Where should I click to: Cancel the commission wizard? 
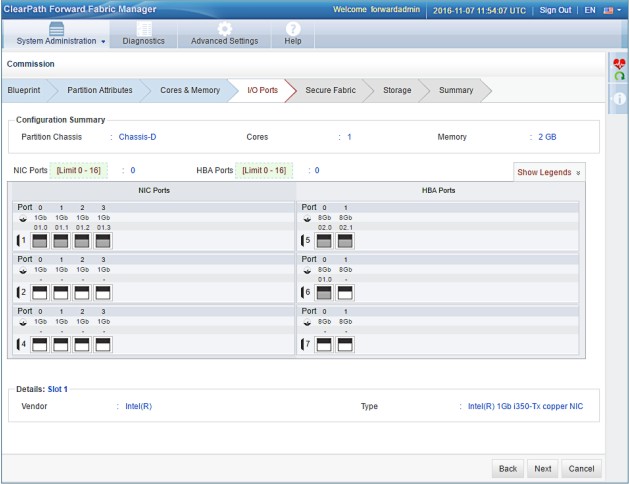[x=581, y=468]
